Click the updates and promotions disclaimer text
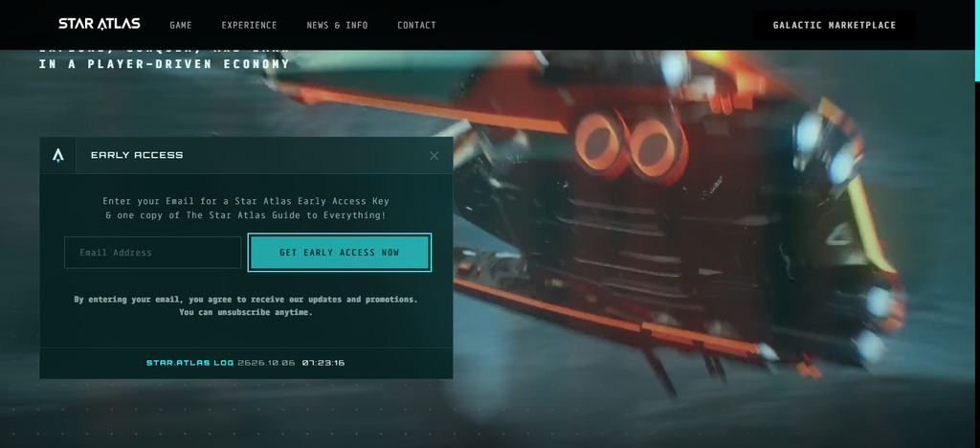 tap(246, 305)
